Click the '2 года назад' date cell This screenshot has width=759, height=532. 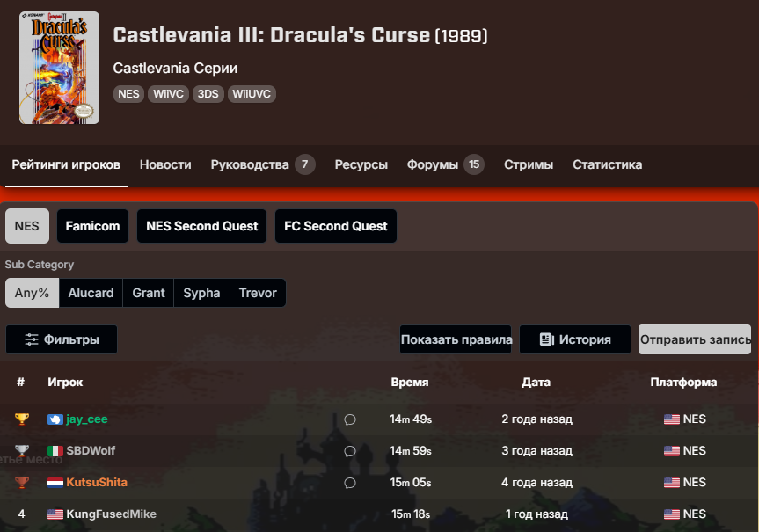536,419
